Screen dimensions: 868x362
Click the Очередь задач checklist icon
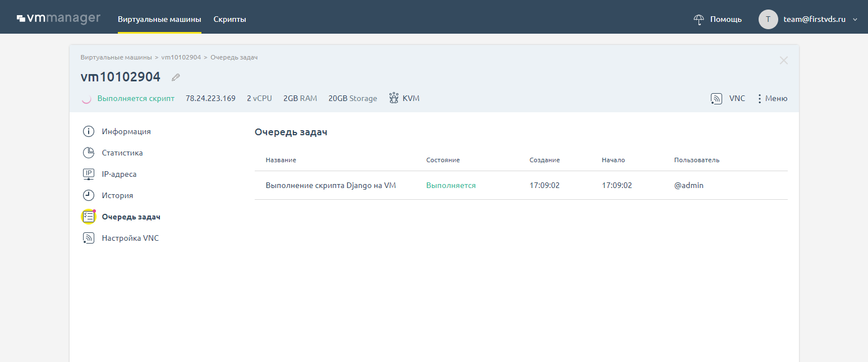[x=89, y=217]
